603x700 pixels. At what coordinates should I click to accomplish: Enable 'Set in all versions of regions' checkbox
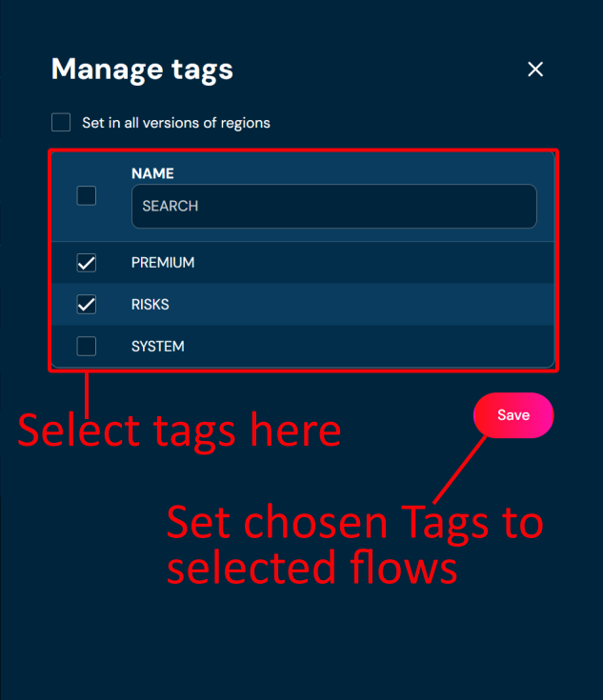(61, 122)
